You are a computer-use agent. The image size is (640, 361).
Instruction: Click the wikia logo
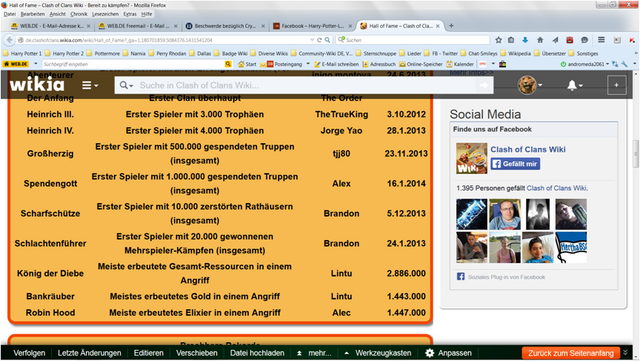37,85
